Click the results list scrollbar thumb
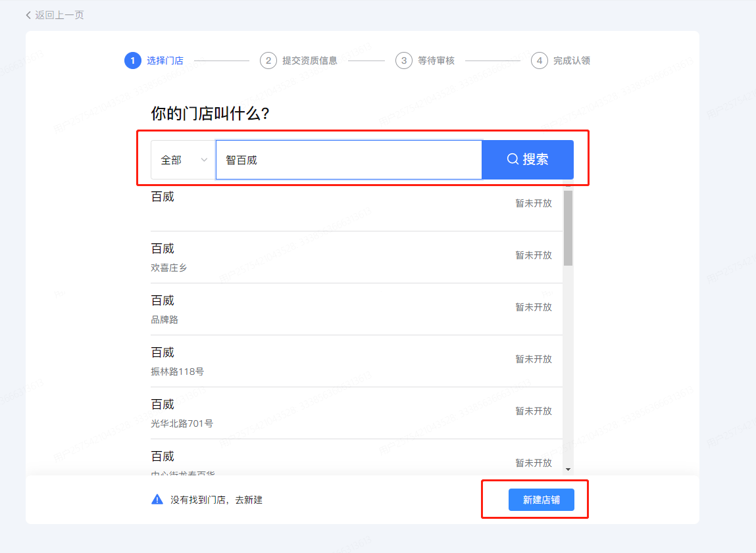Image resolution: width=756 pixels, height=553 pixels. pos(568,228)
